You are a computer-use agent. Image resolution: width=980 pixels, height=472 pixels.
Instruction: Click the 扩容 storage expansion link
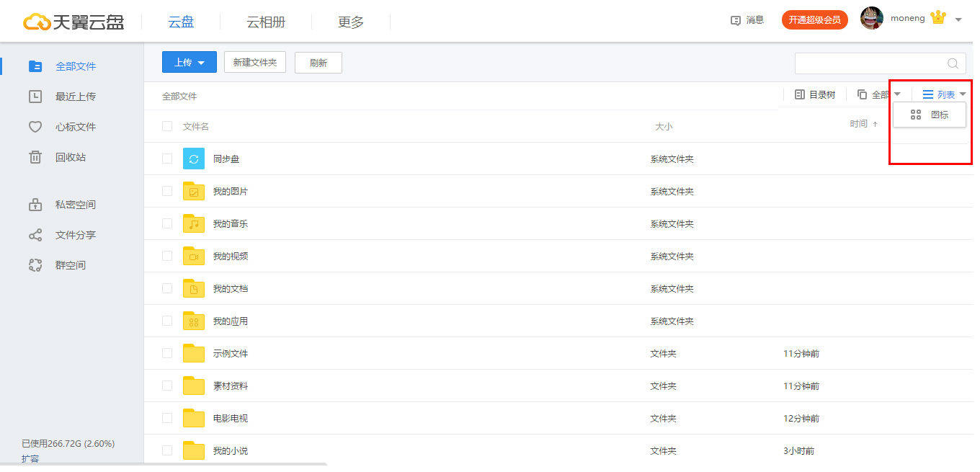[31, 458]
